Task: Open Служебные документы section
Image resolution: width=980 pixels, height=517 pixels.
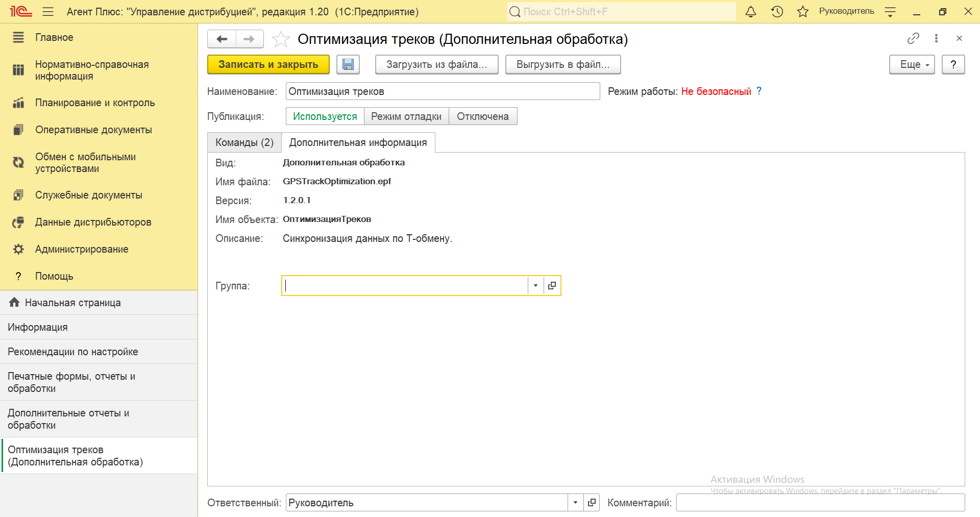Action: (99, 195)
